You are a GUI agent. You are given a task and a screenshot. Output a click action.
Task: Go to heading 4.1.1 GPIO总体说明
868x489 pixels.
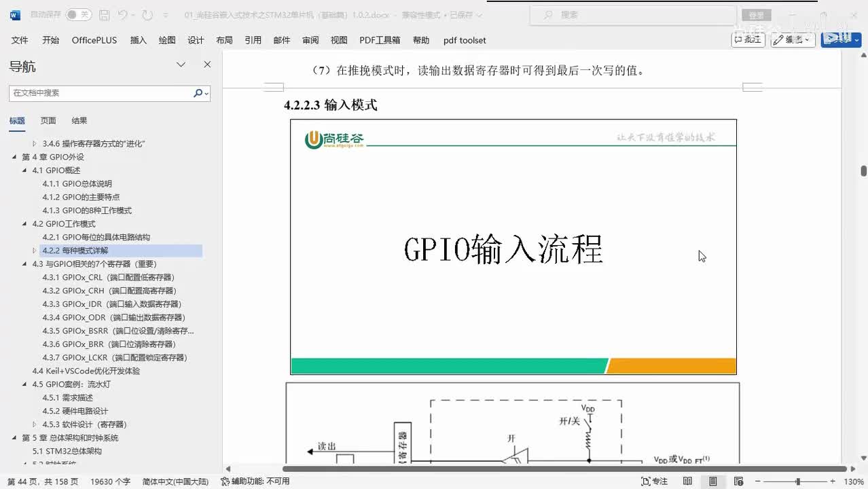point(77,183)
